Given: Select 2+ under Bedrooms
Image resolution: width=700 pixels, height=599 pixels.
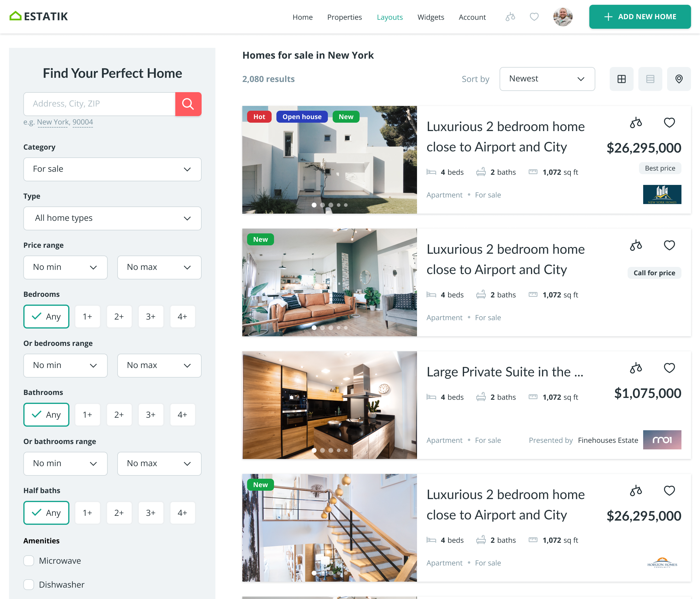Looking at the screenshot, I should coord(119,317).
